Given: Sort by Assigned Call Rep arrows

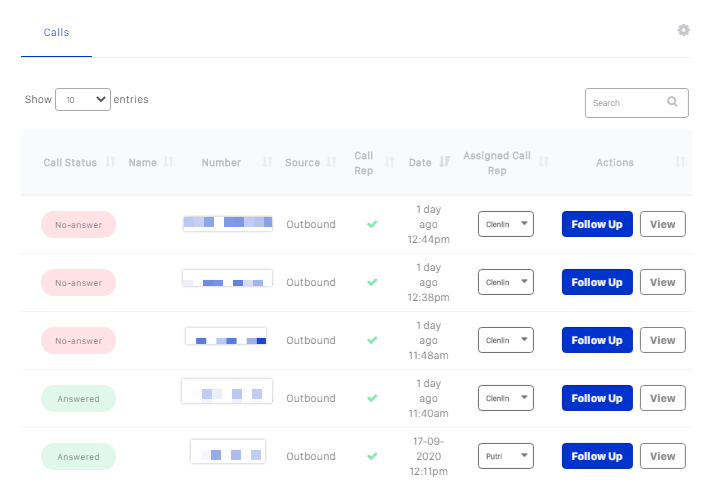Looking at the screenshot, I should 544,162.
